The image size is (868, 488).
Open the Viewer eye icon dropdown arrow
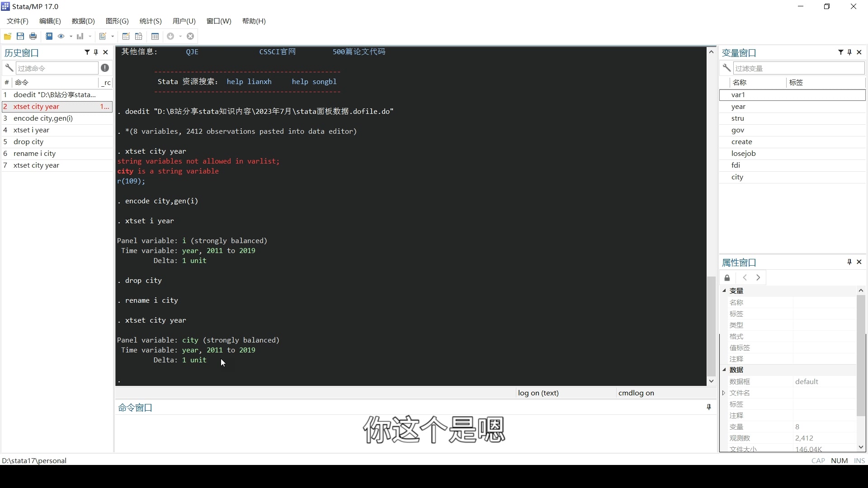[71, 37]
